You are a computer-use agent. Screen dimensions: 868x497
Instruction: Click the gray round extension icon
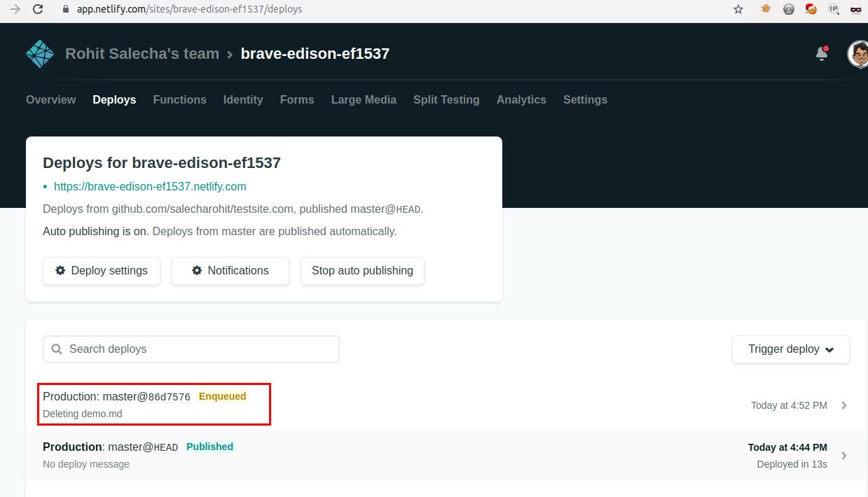click(789, 10)
